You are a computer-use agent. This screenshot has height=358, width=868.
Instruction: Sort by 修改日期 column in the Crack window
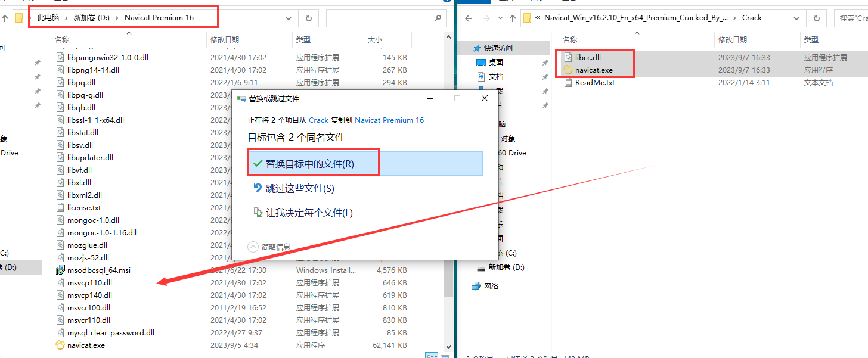click(733, 39)
